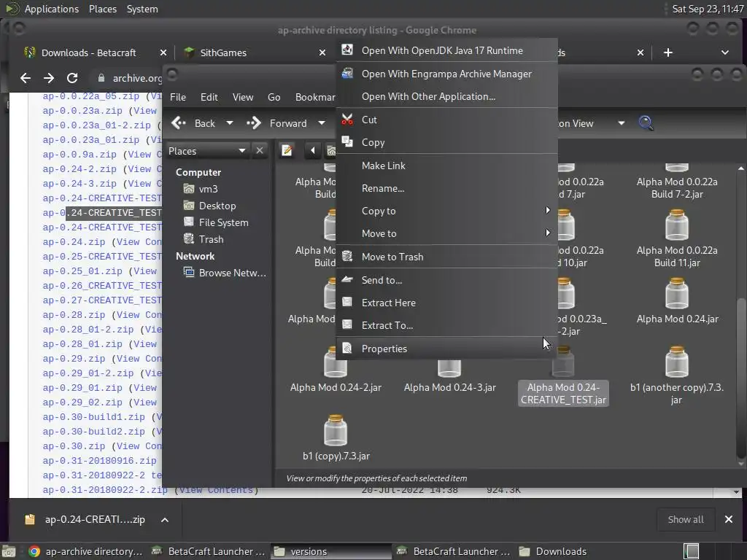The image size is (747, 560).
Task: Open Properties from the context menu
Action: [x=446, y=349]
